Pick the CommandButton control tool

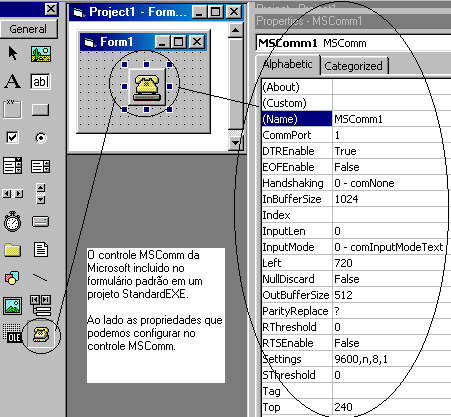40,110
